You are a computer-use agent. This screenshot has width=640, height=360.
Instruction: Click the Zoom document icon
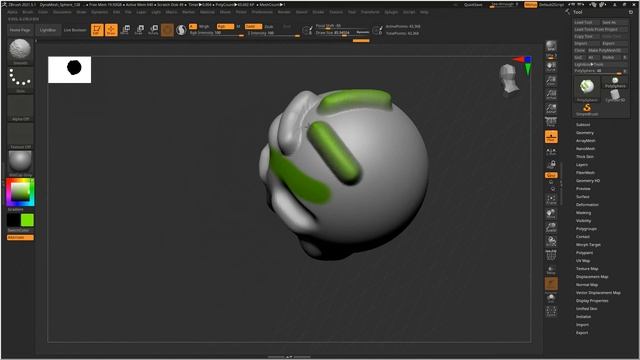point(551,80)
